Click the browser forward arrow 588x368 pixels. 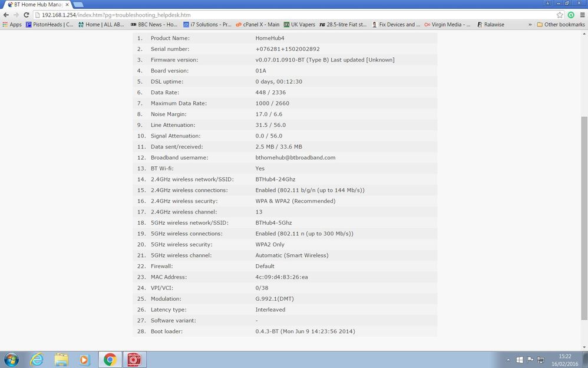pyautogui.click(x=16, y=15)
